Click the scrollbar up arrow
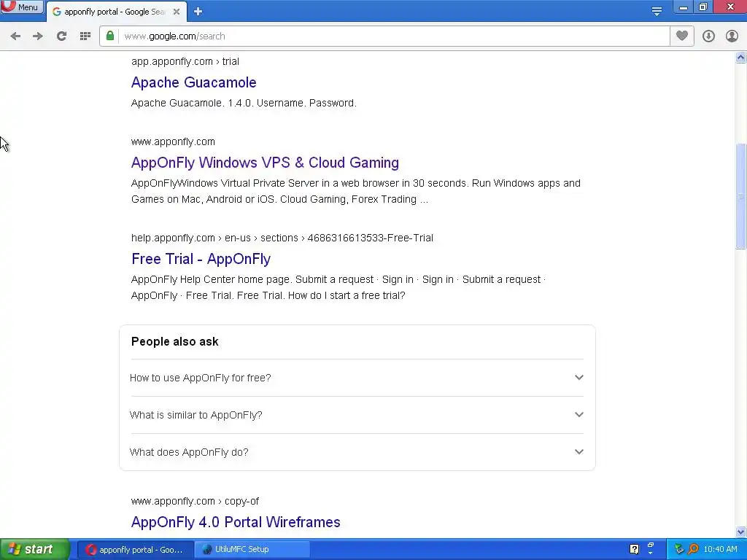Viewport: 747px width, 560px height. pyautogui.click(x=741, y=58)
